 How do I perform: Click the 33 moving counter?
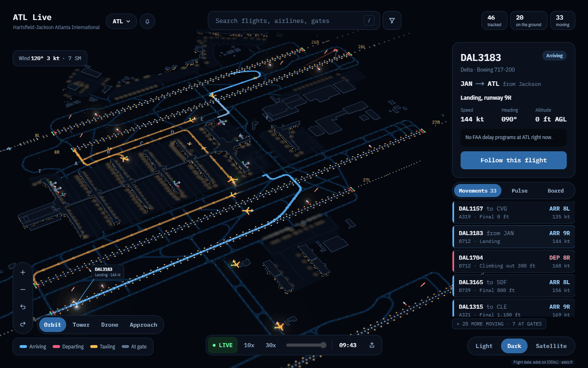click(563, 20)
